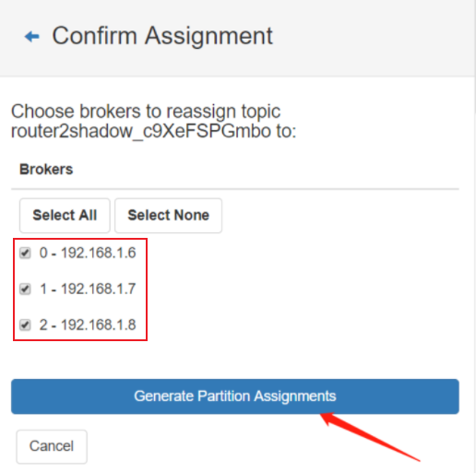Image resolution: width=476 pixels, height=473 pixels.
Task: Go back using the blue arrow icon
Action: [32, 37]
